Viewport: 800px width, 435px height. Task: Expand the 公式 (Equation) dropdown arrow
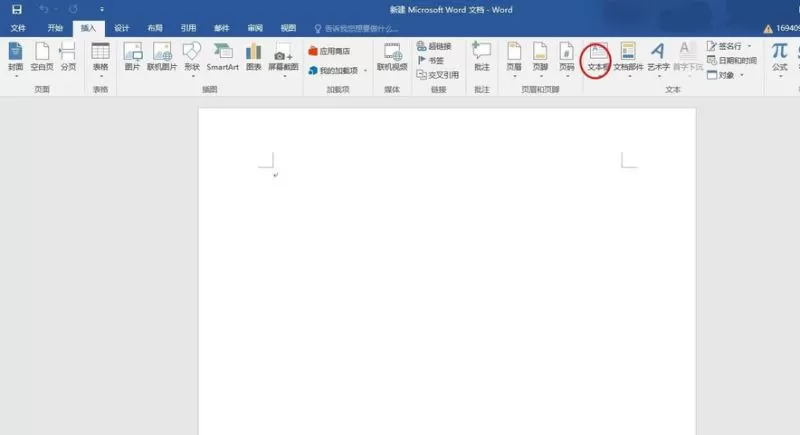pyautogui.click(x=780, y=76)
